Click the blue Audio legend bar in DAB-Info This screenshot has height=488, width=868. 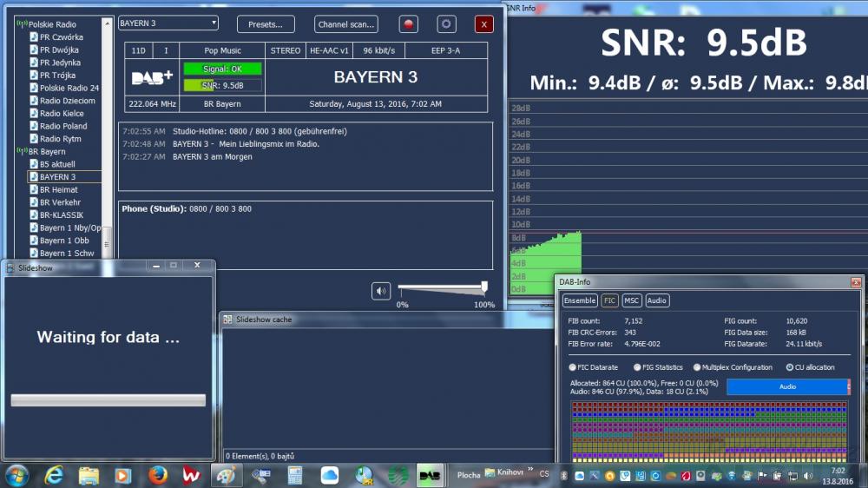(788, 386)
